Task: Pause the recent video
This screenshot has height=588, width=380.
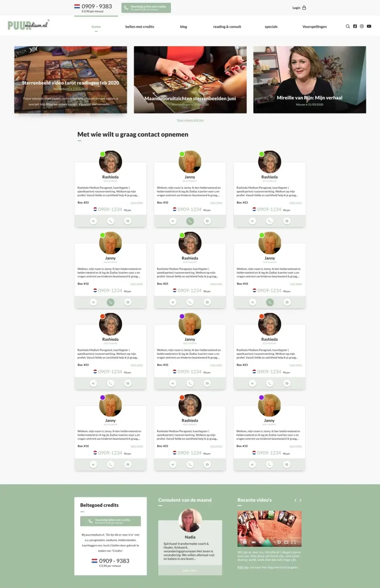Action: pyautogui.click(x=245, y=542)
